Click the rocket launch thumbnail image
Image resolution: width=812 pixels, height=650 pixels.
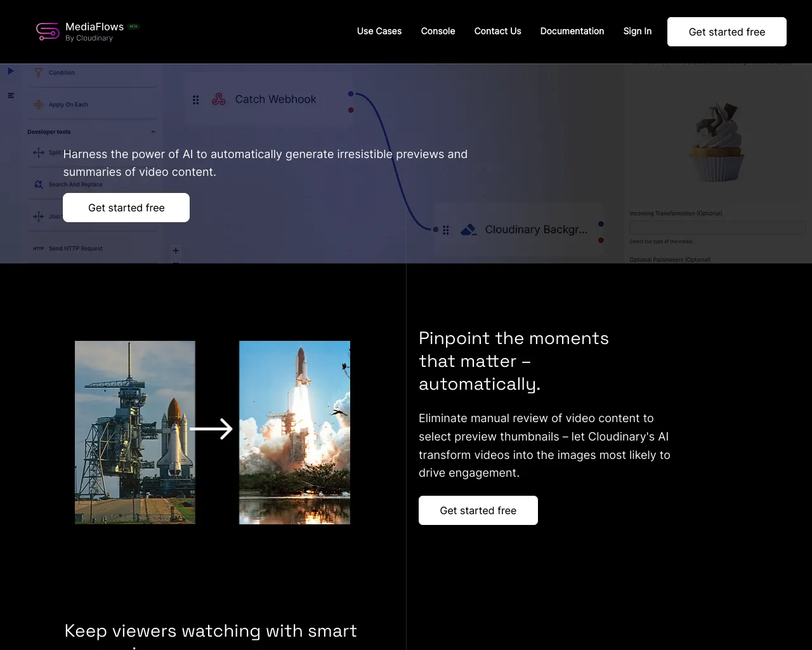tap(294, 432)
